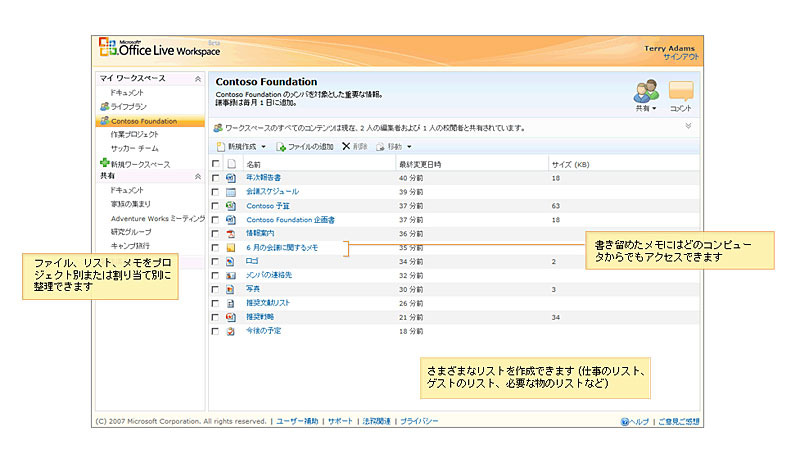Click the 共有 people icon in header
This screenshot has width=800, height=463.
646,91
